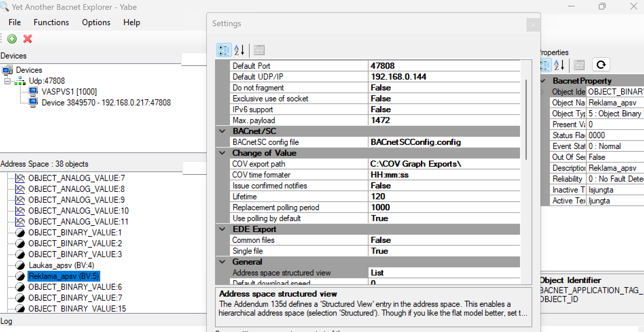Click chart icon of OBJECT_ANALOG_VALUE:8
The image size is (644, 332).
click(x=20, y=189)
